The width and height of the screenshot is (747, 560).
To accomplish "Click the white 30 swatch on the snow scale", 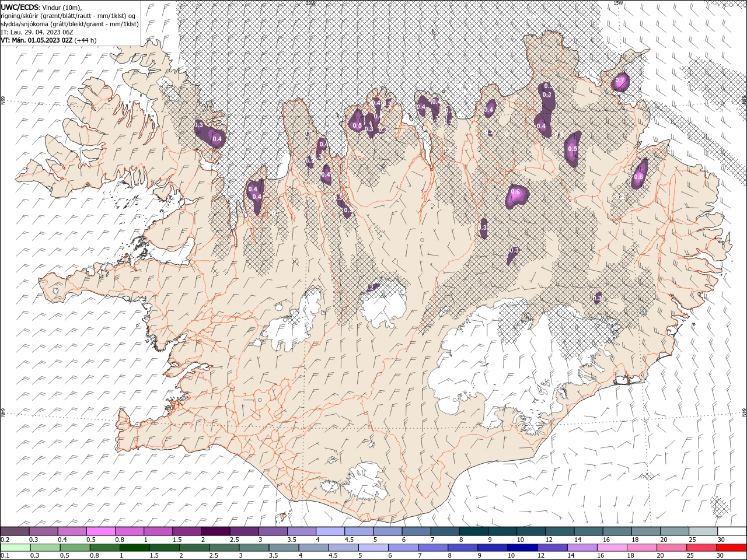I will [732, 531].
